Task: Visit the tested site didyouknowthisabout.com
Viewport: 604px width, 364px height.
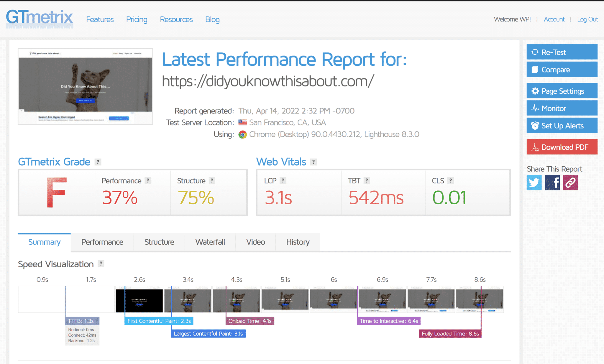Action: [268, 81]
